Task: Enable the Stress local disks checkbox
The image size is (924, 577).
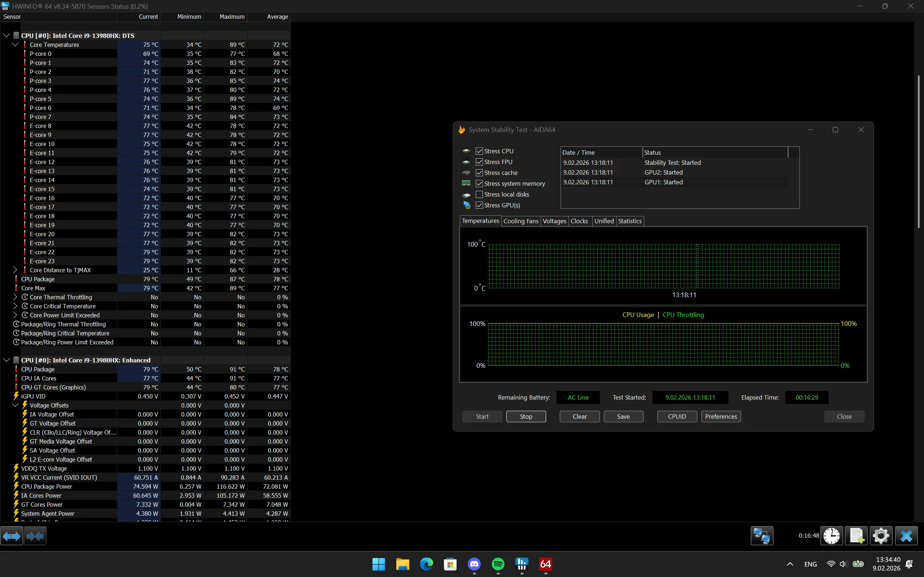Action: point(479,195)
